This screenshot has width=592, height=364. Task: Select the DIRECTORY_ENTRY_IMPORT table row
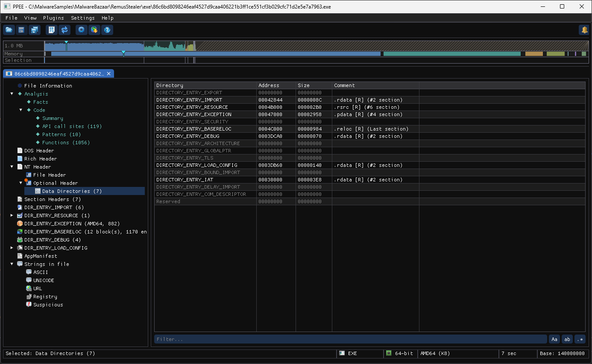[x=370, y=100]
